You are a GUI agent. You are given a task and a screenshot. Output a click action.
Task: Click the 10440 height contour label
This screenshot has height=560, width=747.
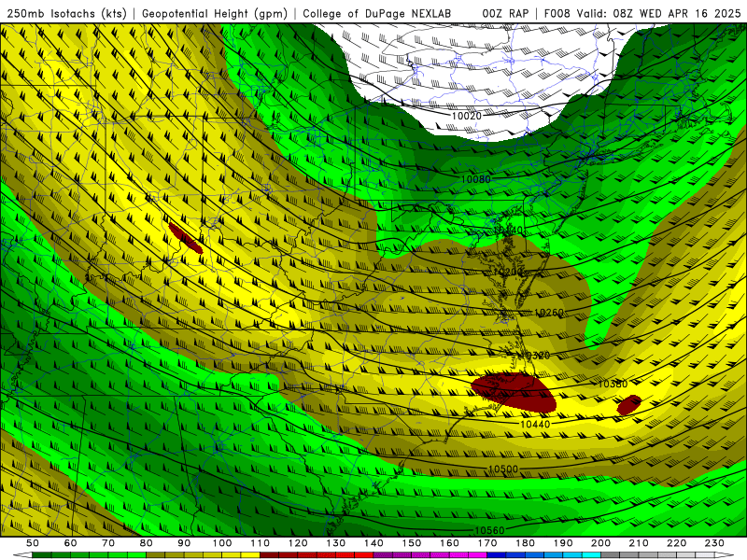click(535, 424)
